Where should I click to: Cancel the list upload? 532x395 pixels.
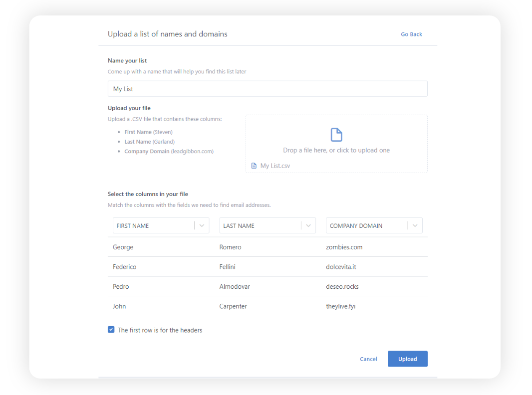click(x=368, y=359)
